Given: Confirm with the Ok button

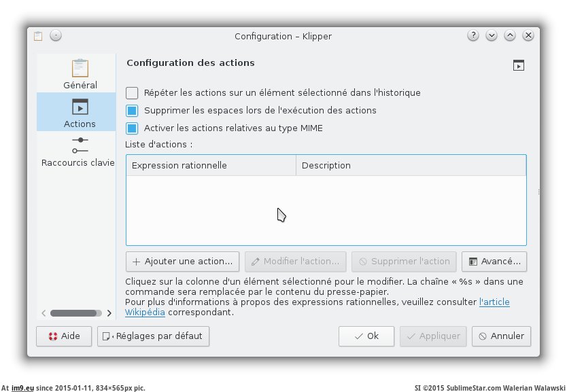Looking at the screenshot, I should pos(366,336).
